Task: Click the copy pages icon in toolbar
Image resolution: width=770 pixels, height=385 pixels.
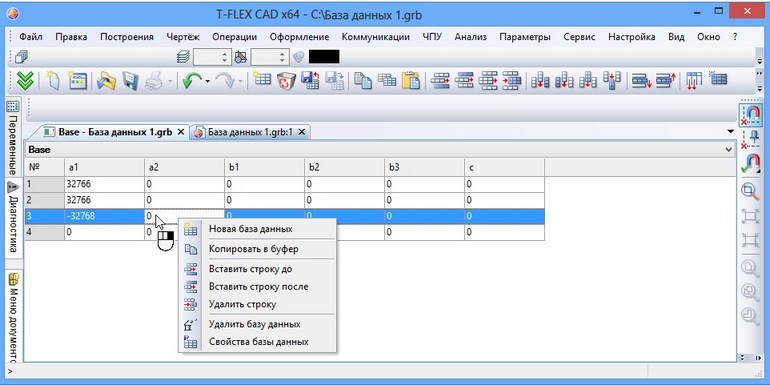Action: click(x=363, y=81)
